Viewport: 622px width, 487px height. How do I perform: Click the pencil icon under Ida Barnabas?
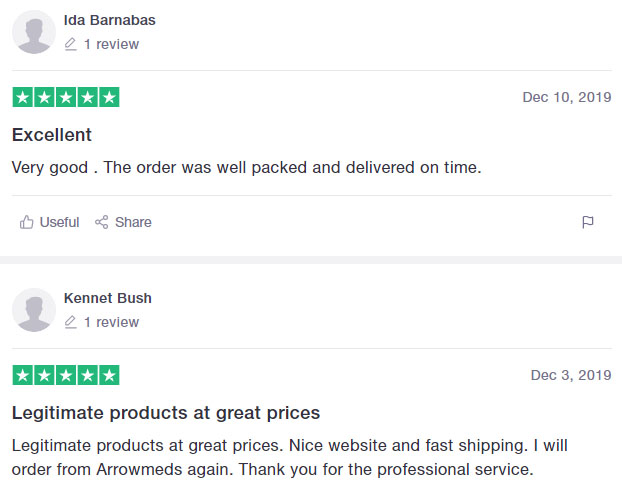click(70, 44)
